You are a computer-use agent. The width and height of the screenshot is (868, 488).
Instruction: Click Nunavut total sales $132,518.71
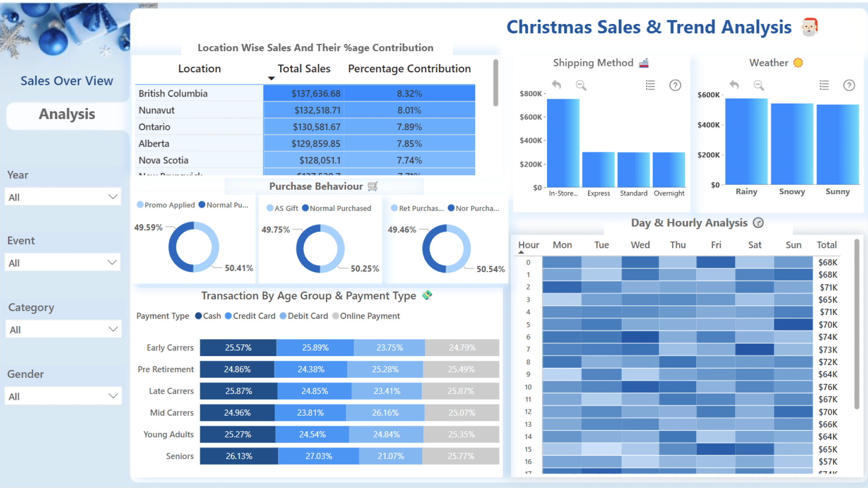pos(317,110)
